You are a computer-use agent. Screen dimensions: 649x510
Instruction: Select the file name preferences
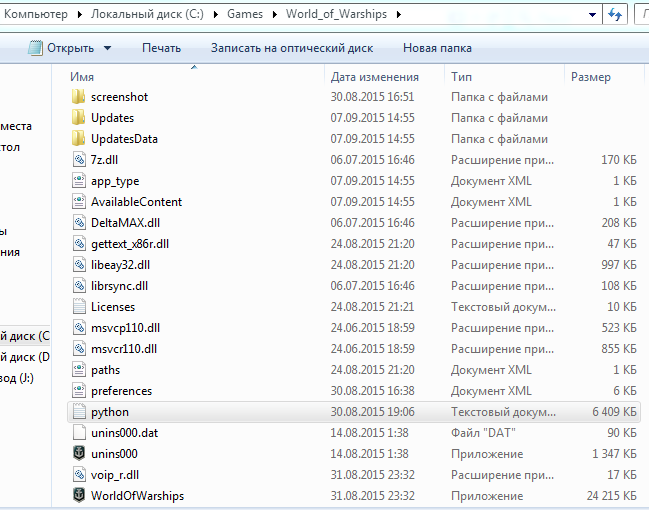(x=122, y=391)
